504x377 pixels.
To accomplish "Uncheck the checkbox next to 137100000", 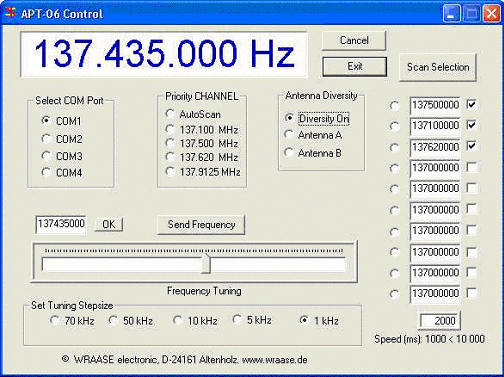I will tap(472, 125).
